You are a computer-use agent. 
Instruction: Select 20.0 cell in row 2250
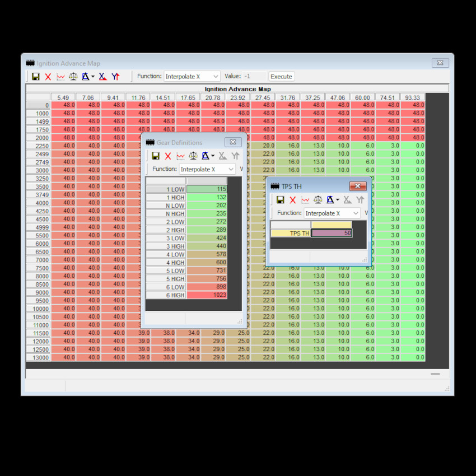point(263,146)
